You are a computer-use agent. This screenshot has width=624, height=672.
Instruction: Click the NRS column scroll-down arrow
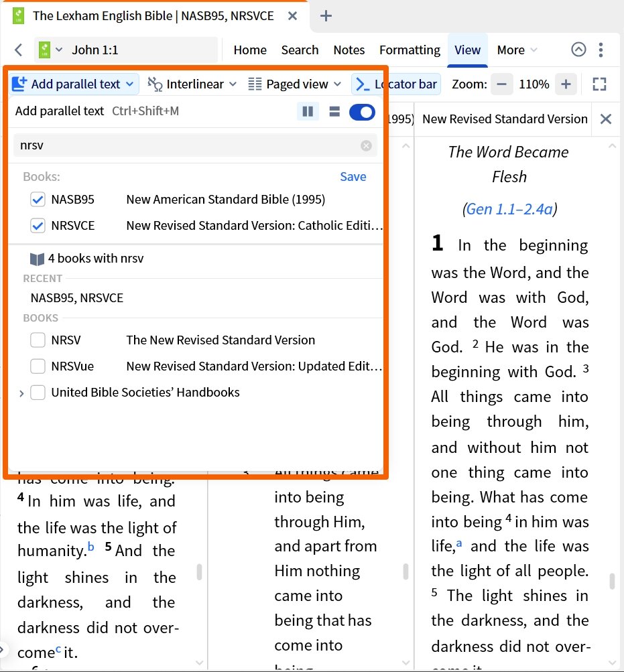pos(612,663)
